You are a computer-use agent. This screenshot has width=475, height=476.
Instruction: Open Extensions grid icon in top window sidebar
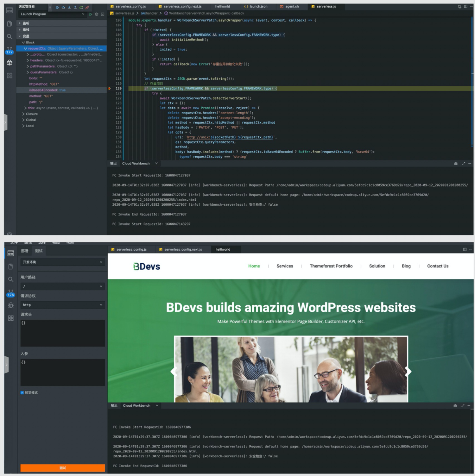pyautogui.click(x=9, y=75)
